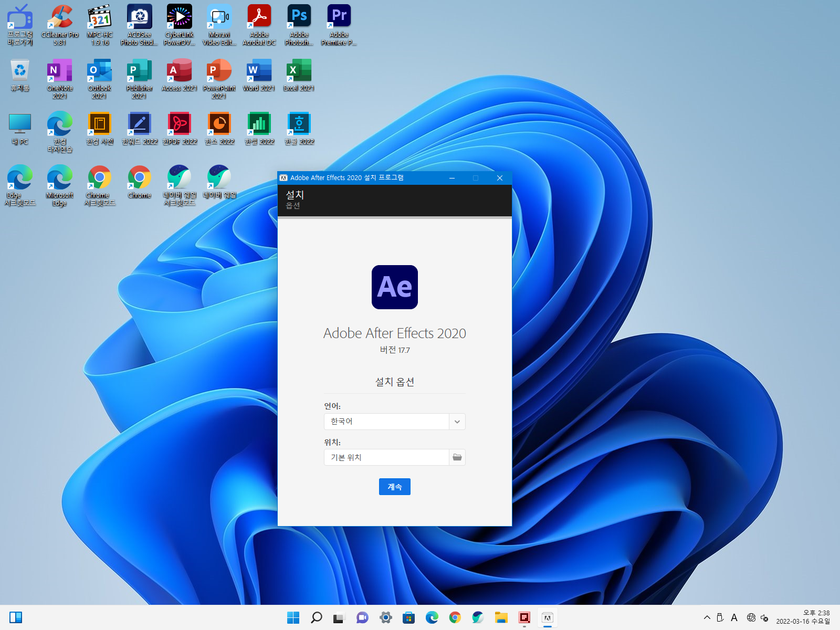This screenshot has height=630, width=840.
Task: Select the 한쇼 2022 desktop icon
Action: coord(219,129)
